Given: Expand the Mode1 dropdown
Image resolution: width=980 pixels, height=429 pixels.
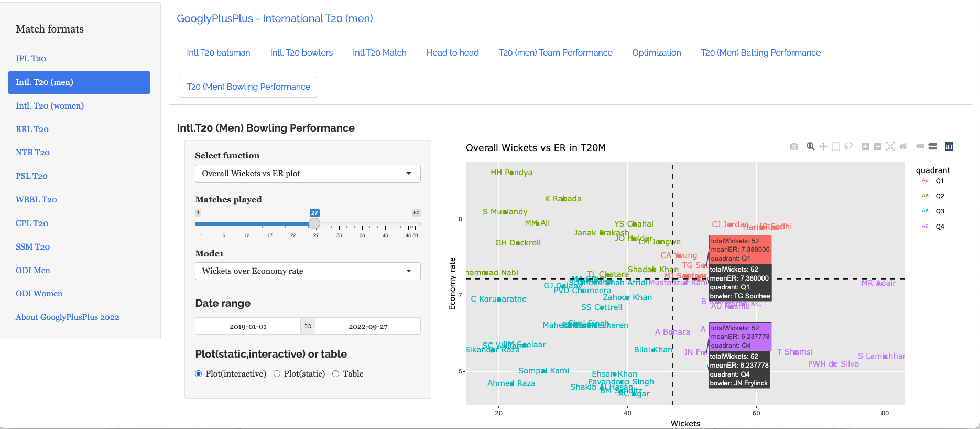Looking at the screenshot, I should coord(308,271).
